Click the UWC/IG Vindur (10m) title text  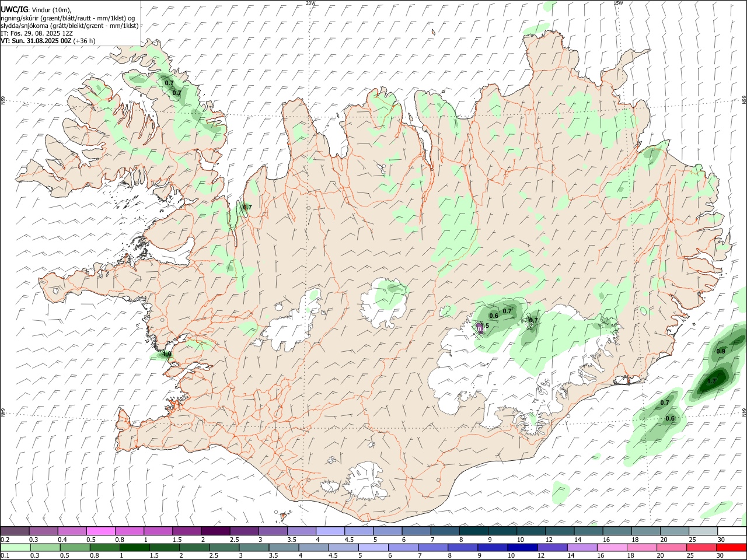tap(36, 9)
